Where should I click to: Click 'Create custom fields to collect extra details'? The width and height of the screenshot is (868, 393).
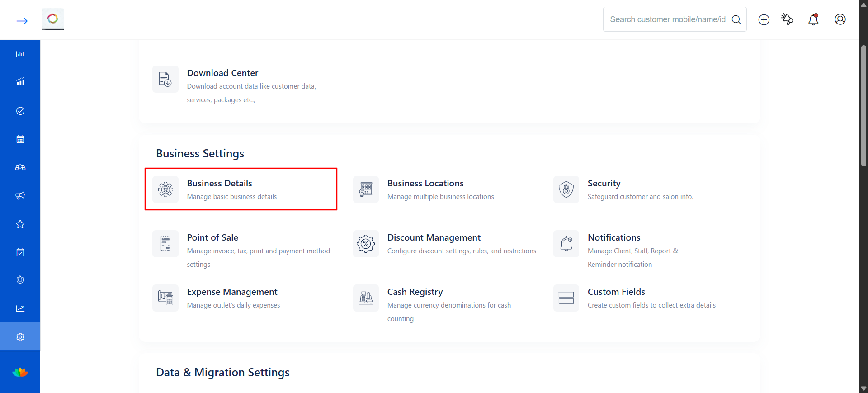651,305
